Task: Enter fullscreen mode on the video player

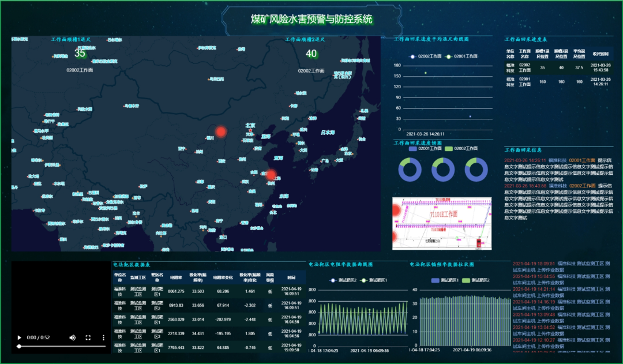Action: tap(88, 337)
